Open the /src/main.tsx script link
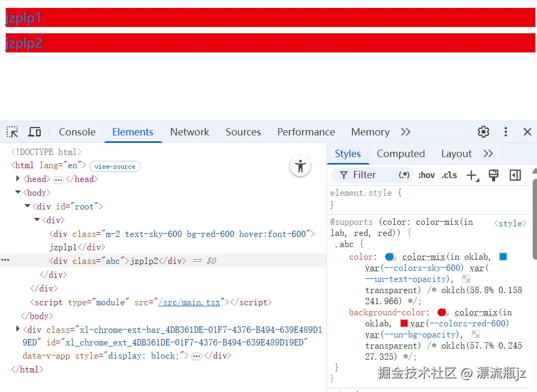Viewport: 537px width, 392px height. (189, 302)
